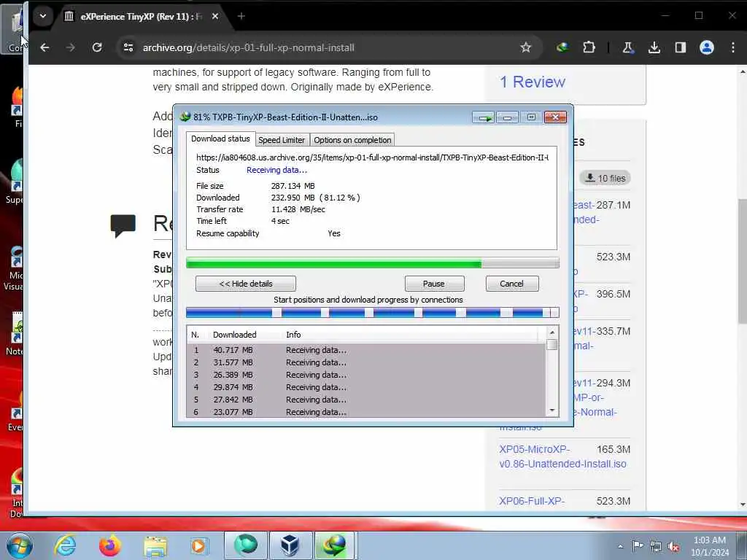
Task: Click the muted volume tray icon
Action: 673,547
